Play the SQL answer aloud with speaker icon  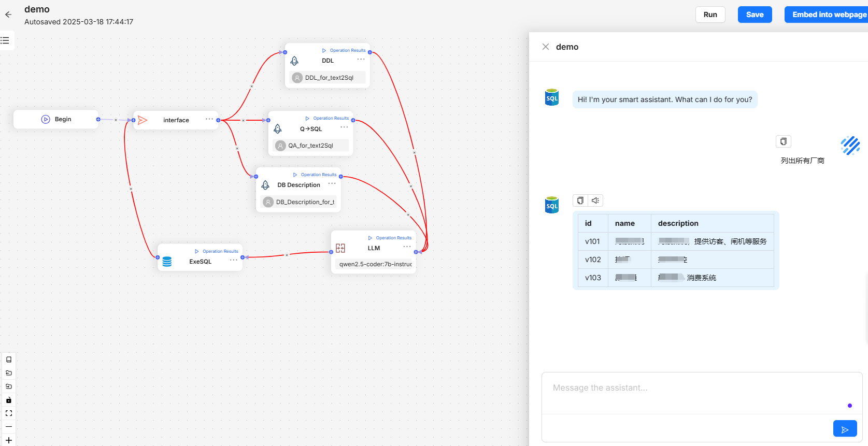595,200
